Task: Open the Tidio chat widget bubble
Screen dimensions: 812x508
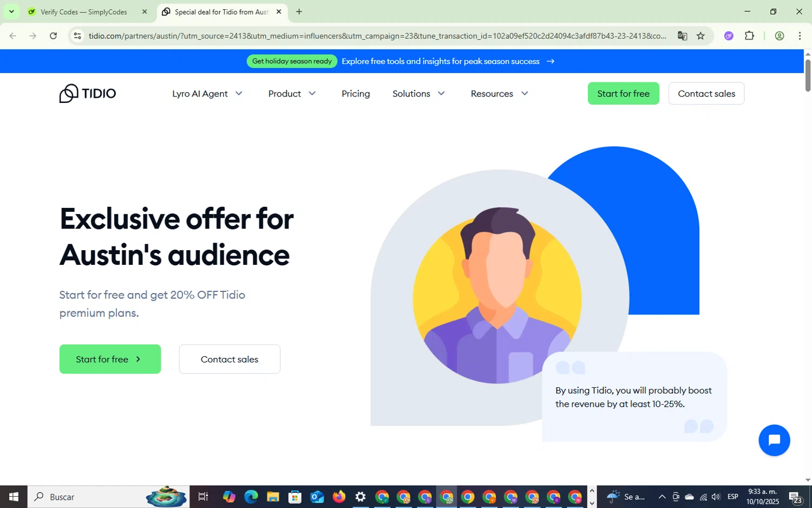Action: (x=774, y=440)
